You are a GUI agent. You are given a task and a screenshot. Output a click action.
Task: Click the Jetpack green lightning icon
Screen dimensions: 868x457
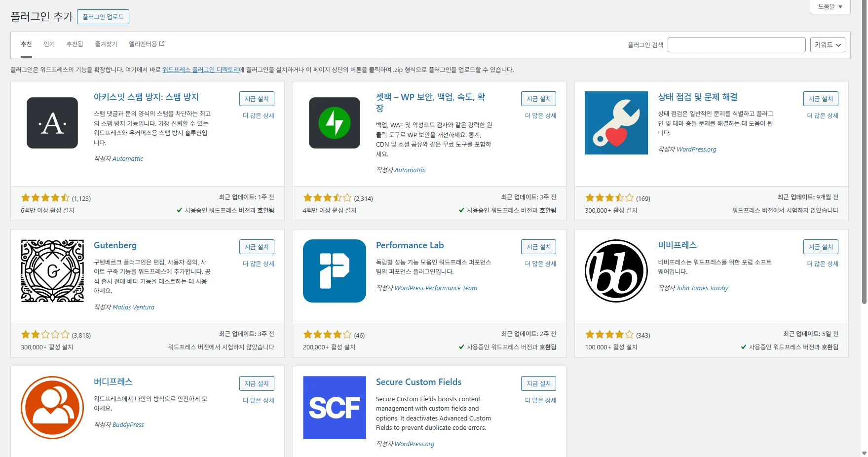click(335, 123)
